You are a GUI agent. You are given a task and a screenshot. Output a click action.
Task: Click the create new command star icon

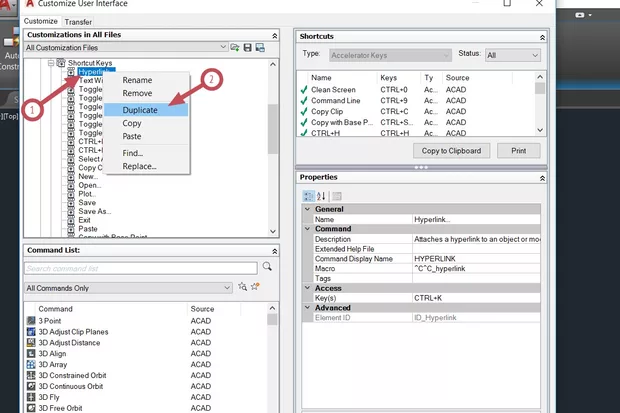(256, 287)
